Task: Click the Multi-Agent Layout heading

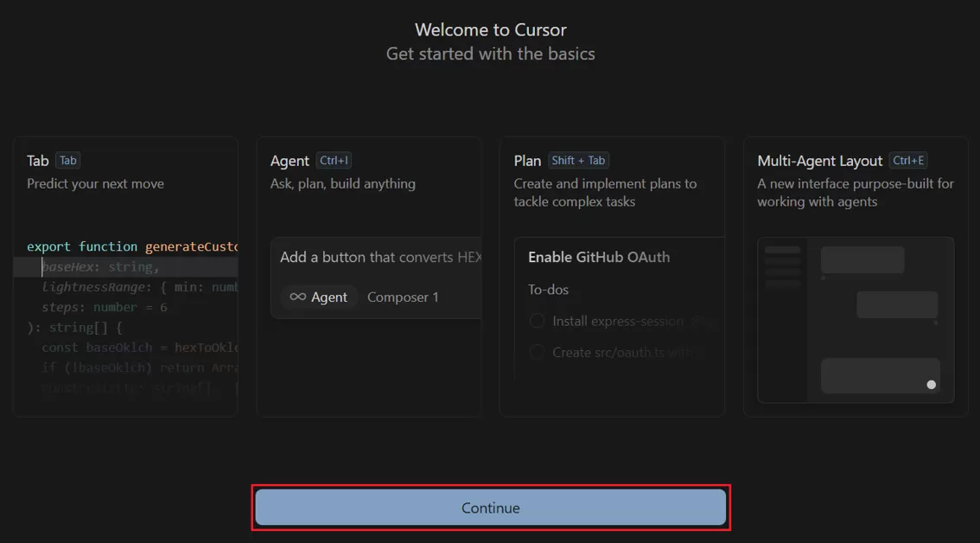Action: click(819, 161)
